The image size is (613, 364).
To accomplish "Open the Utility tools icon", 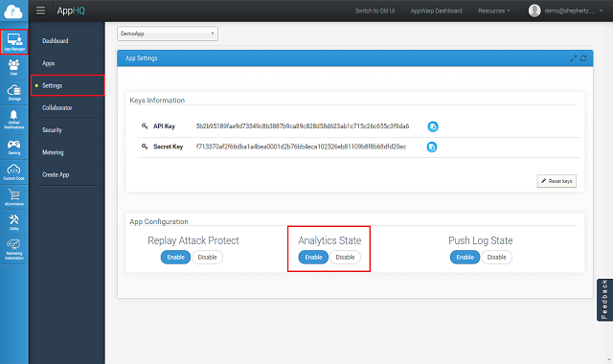I will tap(14, 222).
